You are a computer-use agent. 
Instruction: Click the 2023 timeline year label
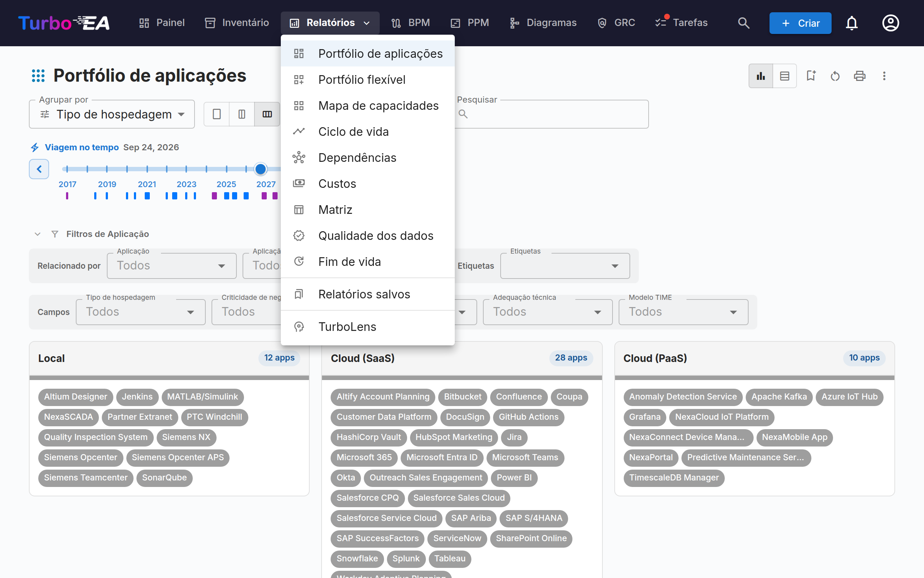point(186,184)
